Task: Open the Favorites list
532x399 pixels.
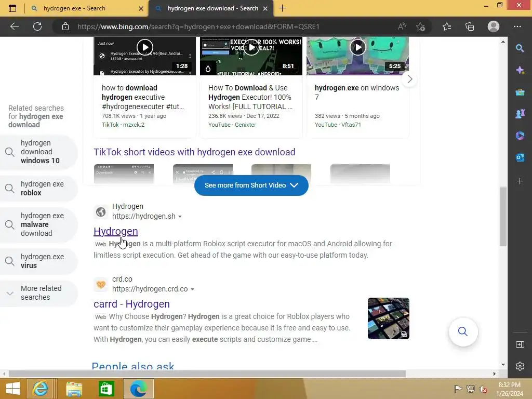Action: pyautogui.click(x=447, y=26)
